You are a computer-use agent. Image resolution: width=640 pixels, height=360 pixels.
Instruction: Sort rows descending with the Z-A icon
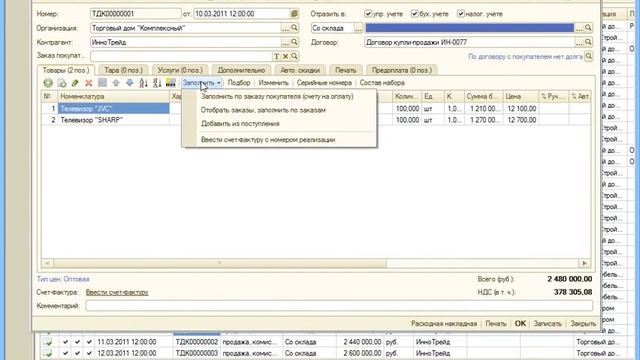[x=157, y=83]
